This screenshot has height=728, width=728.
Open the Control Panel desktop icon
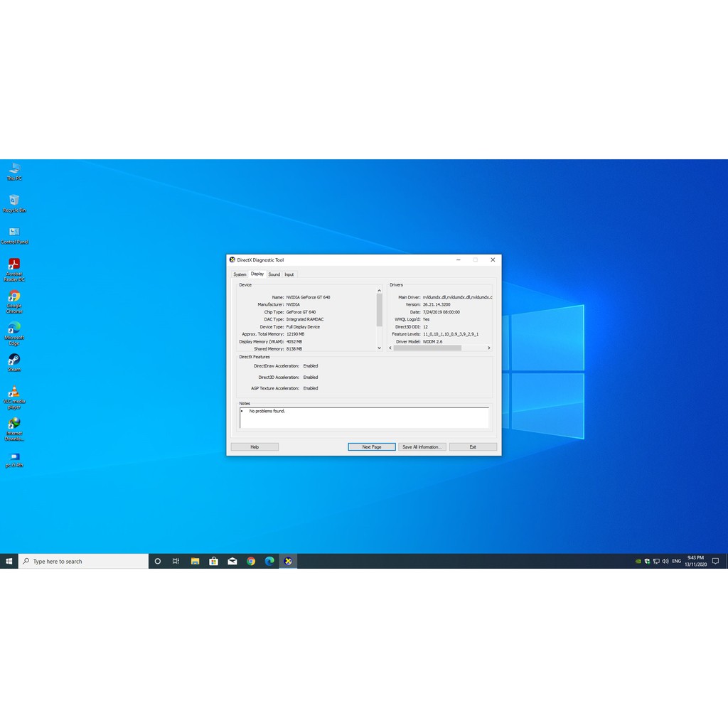[x=14, y=233]
